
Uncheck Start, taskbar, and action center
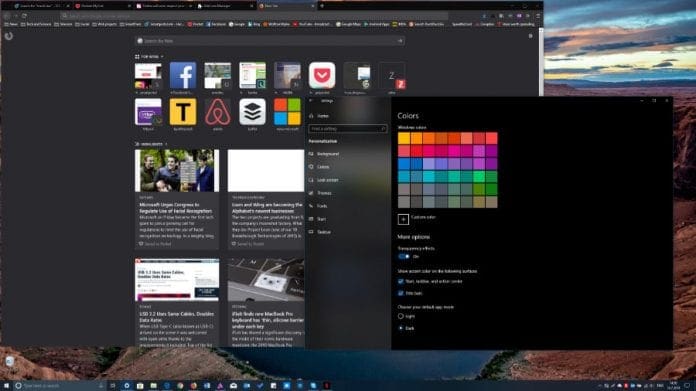coord(400,281)
